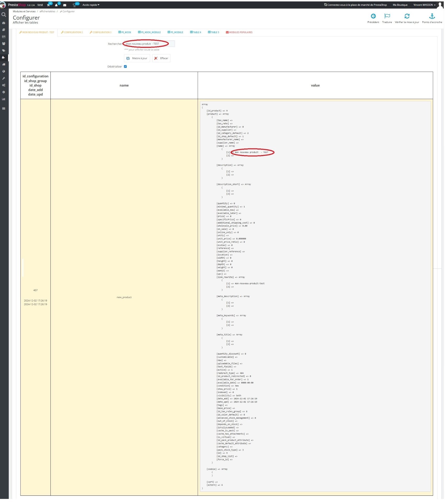Click the Points d'accroche anchor icon
Screen dimensions: 448x502
point(432,16)
